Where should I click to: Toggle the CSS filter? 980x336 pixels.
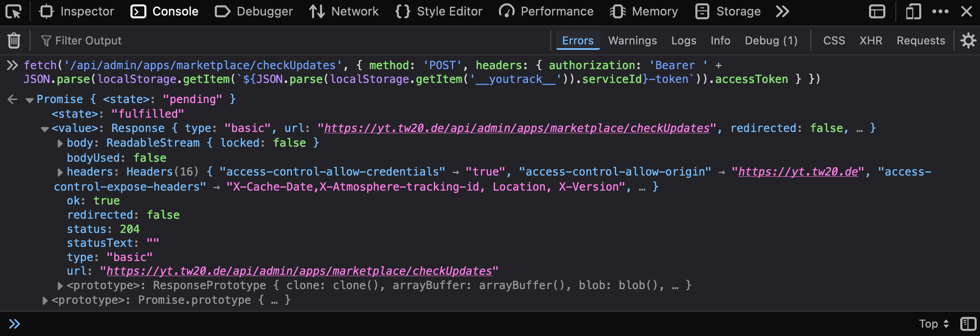click(834, 41)
